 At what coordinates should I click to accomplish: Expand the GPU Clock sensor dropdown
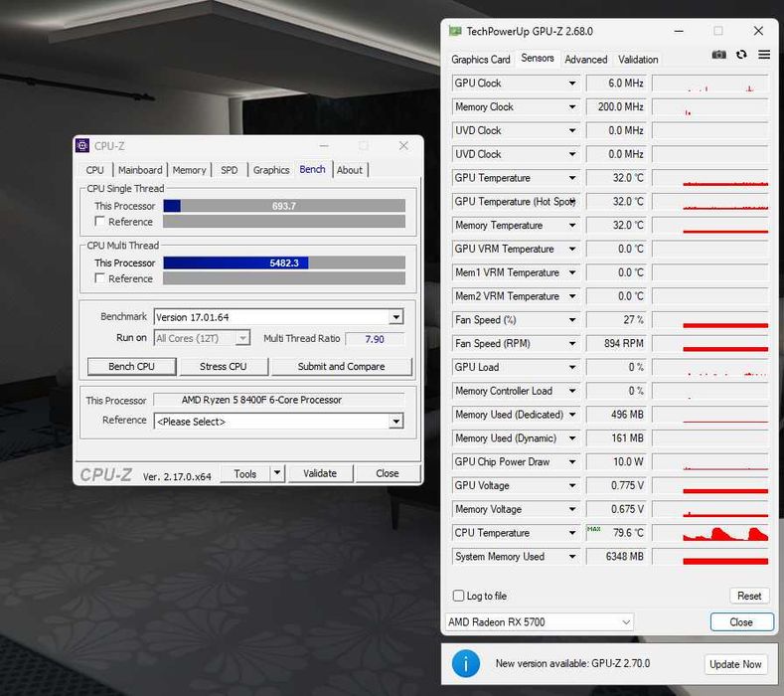tap(572, 84)
